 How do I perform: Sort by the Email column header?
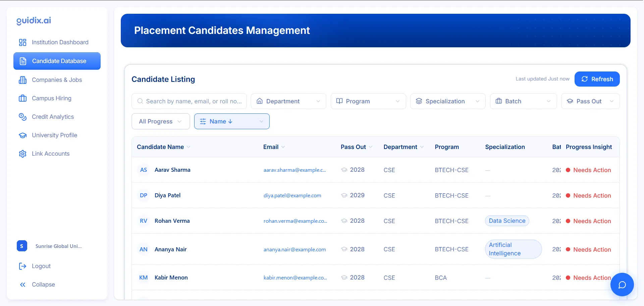coord(274,147)
